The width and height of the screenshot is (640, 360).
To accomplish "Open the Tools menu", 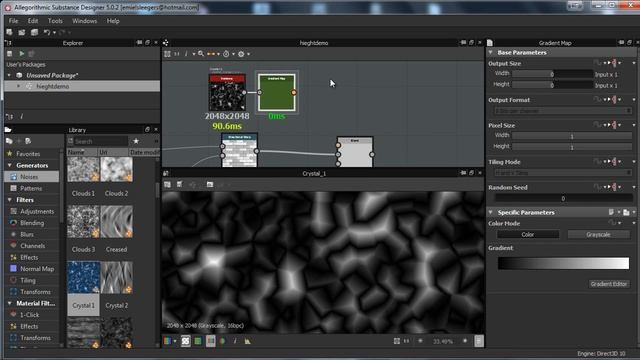I will 55,21.
